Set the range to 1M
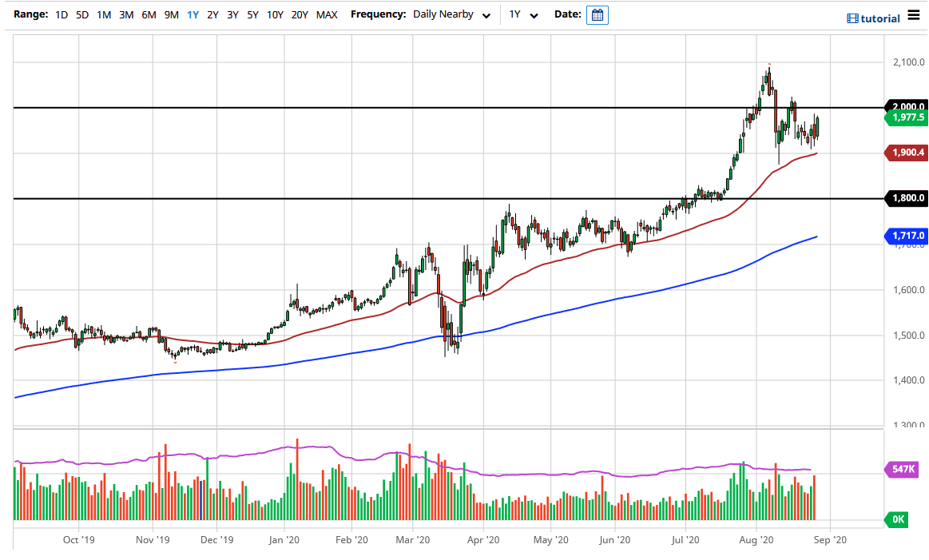Viewport: 929px width, 560px height. [x=104, y=15]
